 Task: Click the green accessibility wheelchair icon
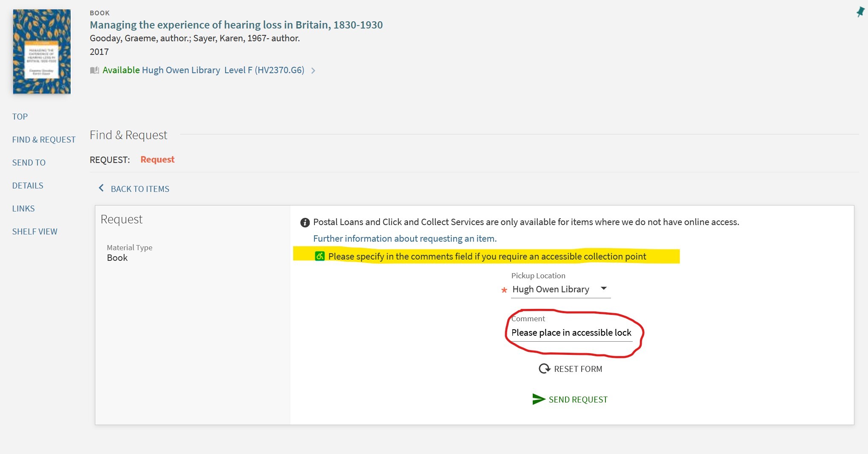pos(320,256)
